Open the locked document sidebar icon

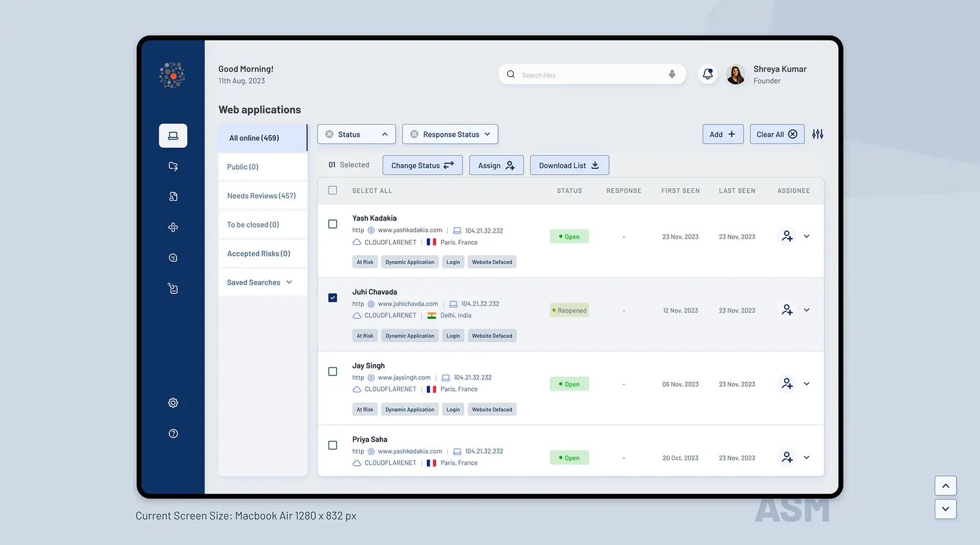[x=173, y=197]
